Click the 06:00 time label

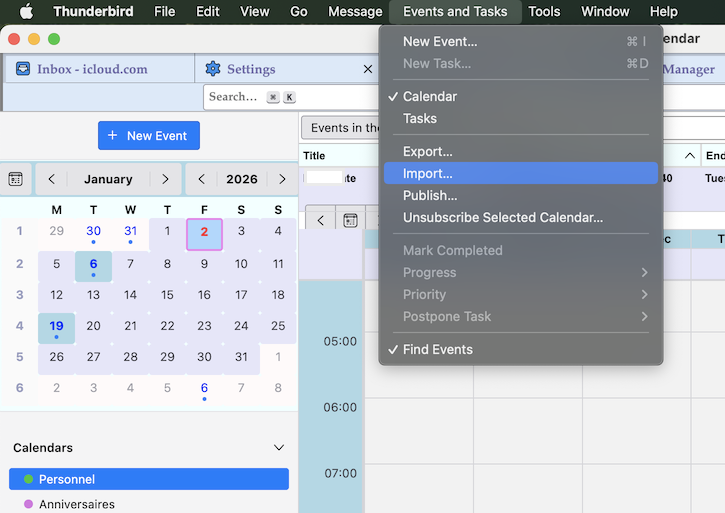coord(340,407)
